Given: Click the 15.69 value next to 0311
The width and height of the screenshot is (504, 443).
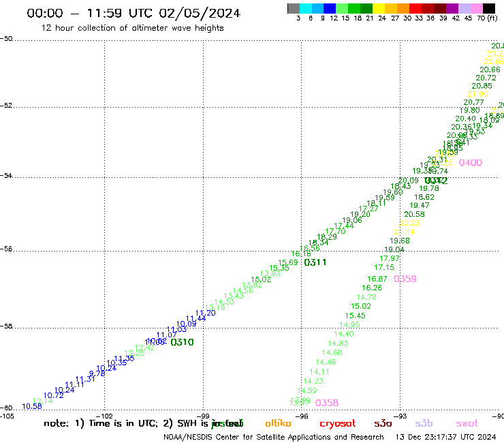Looking at the screenshot, I should [x=288, y=262].
